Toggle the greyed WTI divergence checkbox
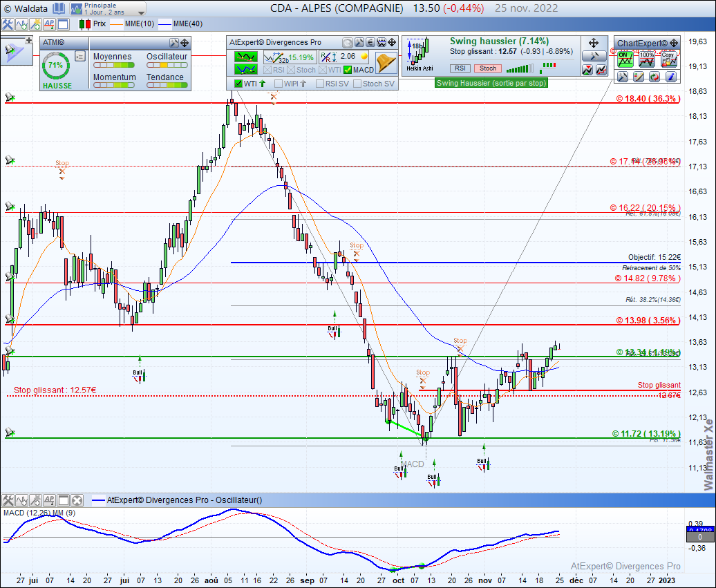The width and height of the screenshot is (716, 588). point(323,70)
